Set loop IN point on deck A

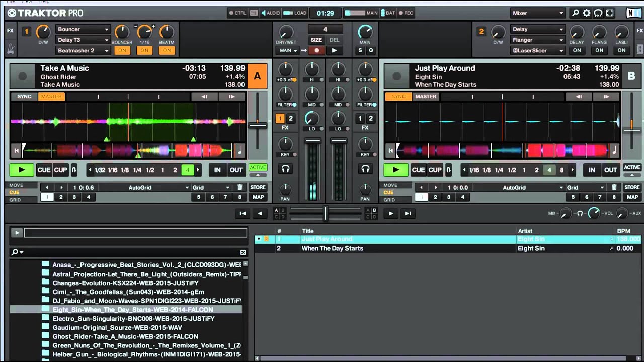(217, 170)
